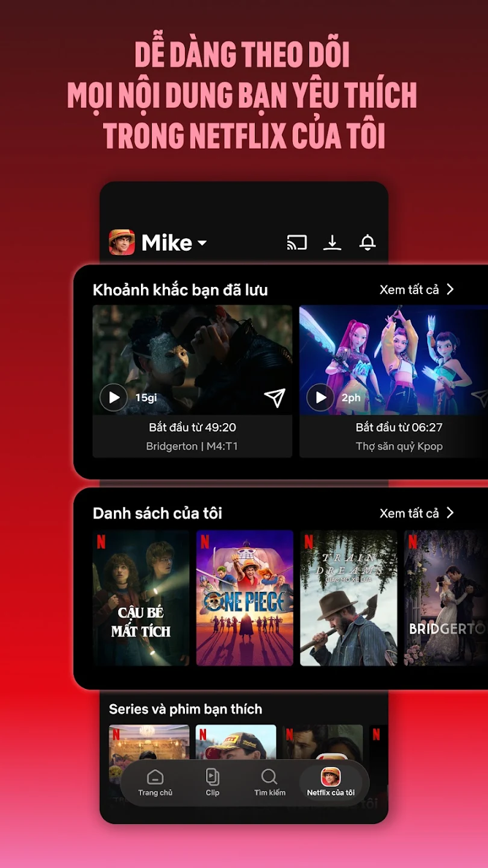Open the One Piece poster
Viewport: 488px width, 868px height.
(x=245, y=598)
